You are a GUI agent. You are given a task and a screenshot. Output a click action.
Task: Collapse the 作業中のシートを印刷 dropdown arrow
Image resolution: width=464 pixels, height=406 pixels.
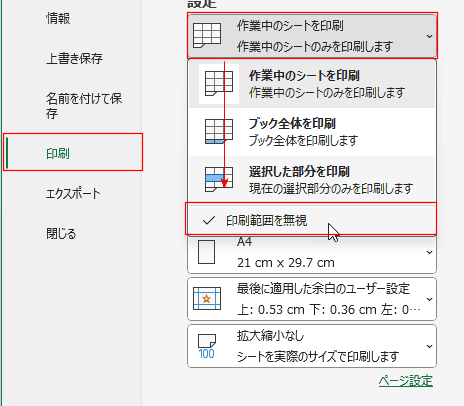[429, 36]
